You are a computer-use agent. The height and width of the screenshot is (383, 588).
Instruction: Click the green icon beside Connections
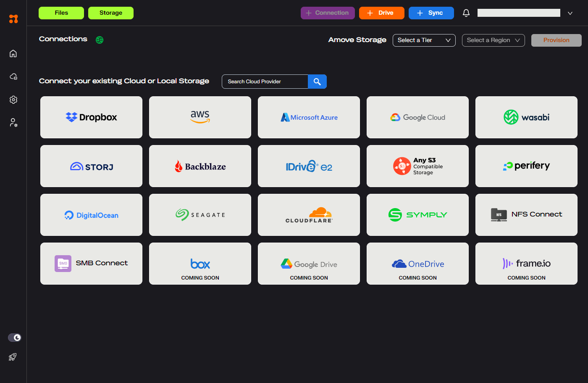(100, 40)
